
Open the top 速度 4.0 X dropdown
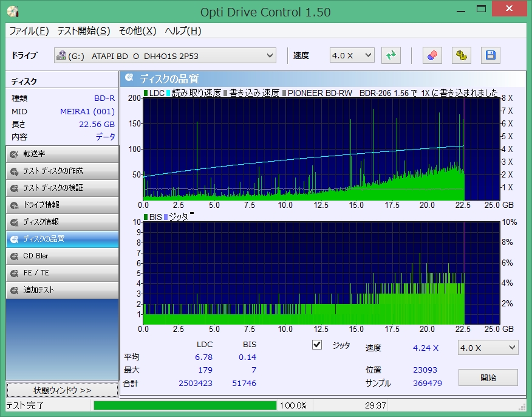tap(352, 55)
